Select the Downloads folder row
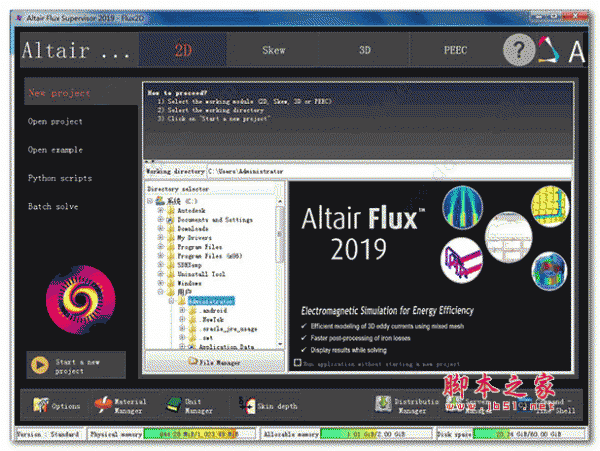Viewport: 600px width, 451px height. click(x=193, y=228)
